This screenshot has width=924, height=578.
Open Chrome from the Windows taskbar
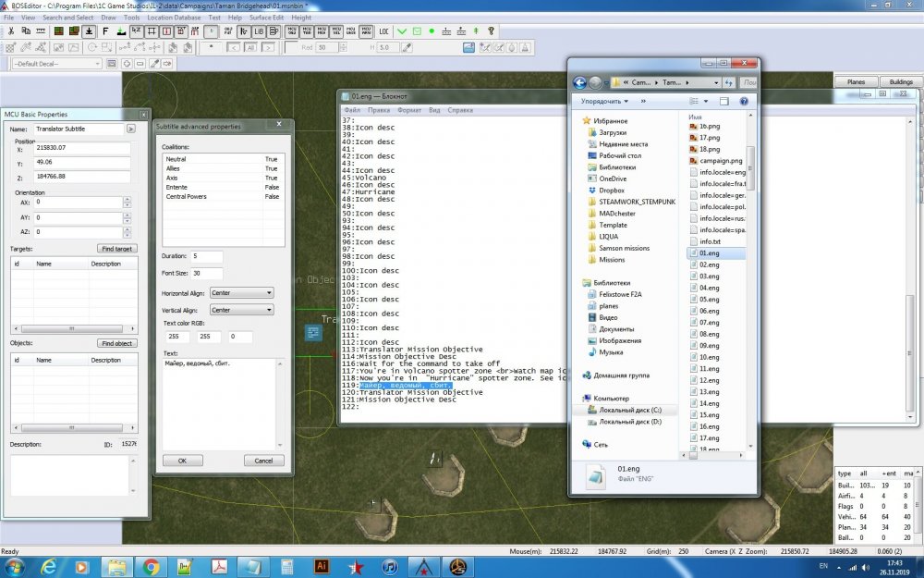click(151, 565)
